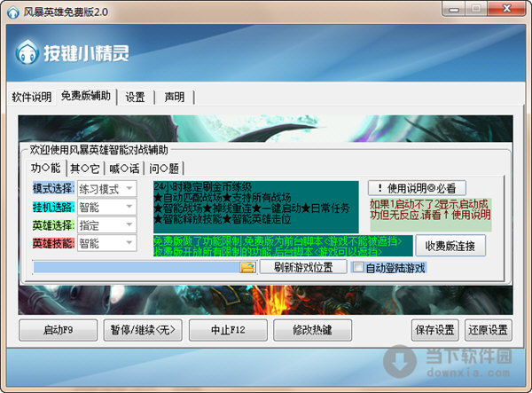
Task: Select the 免费版辅助 tab
Action: coord(86,97)
